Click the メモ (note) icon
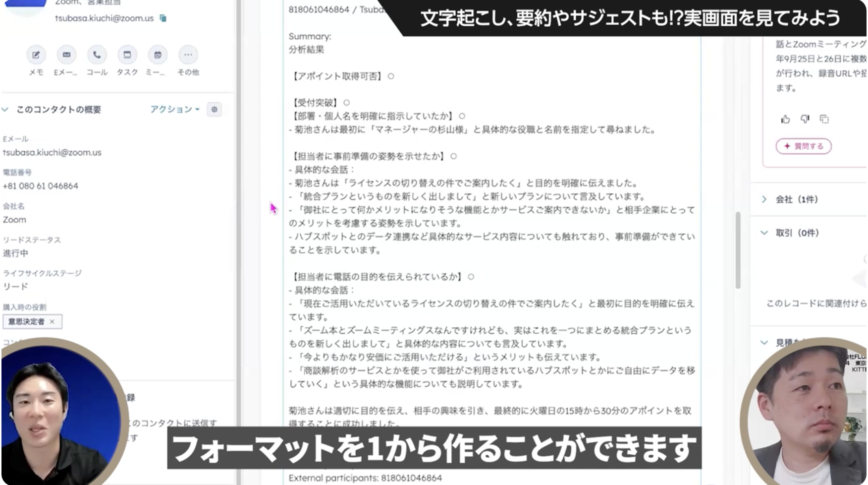 point(36,55)
